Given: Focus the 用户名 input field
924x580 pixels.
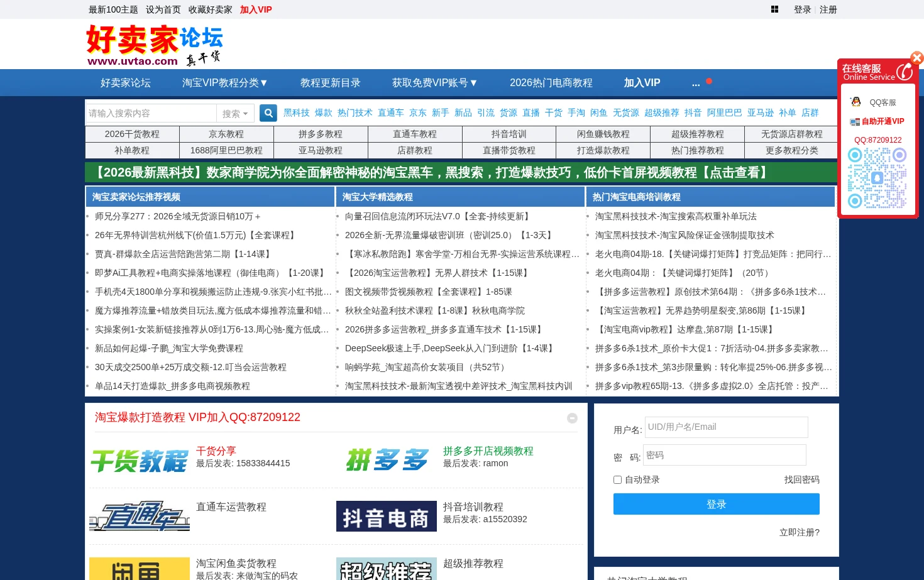Looking at the screenshot, I should 726,427.
